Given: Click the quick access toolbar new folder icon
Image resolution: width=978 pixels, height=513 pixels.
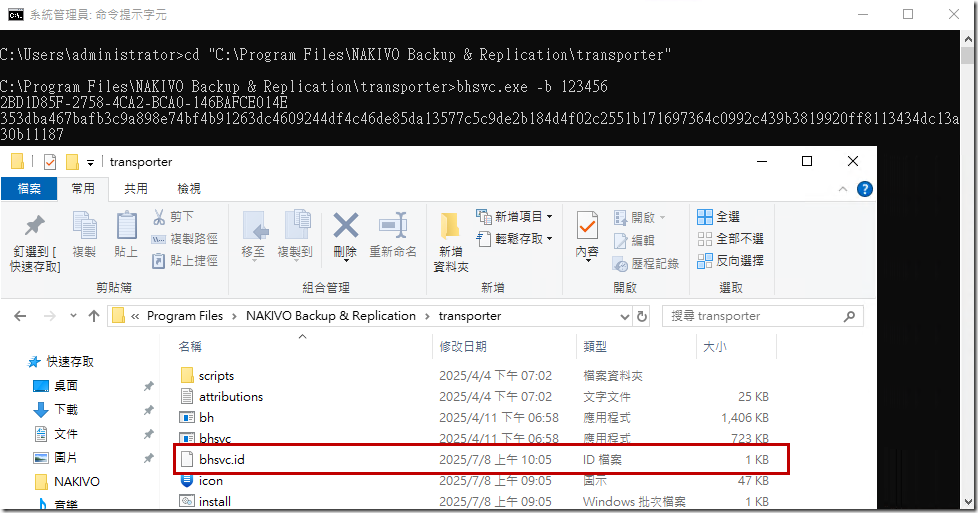Looking at the screenshot, I should [x=72, y=162].
